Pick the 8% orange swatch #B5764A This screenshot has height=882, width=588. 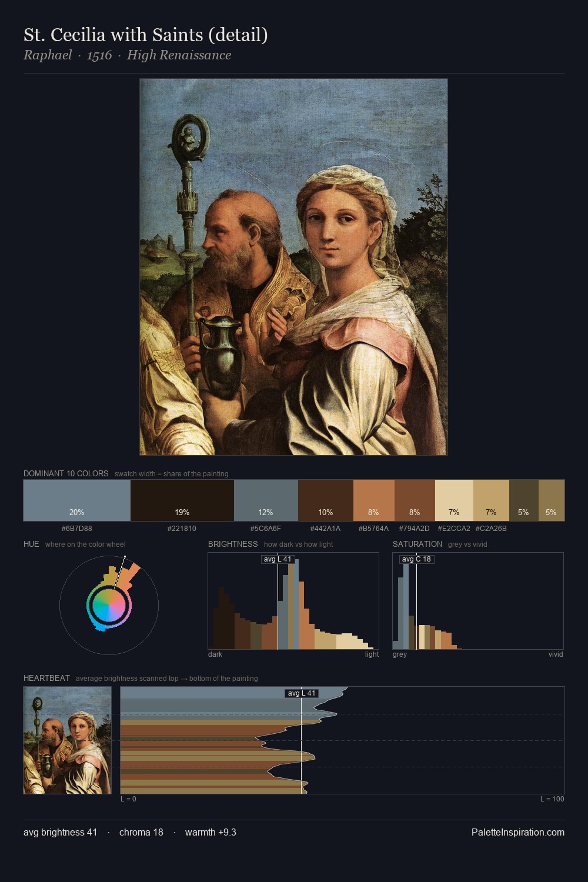(x=374, y=500)
